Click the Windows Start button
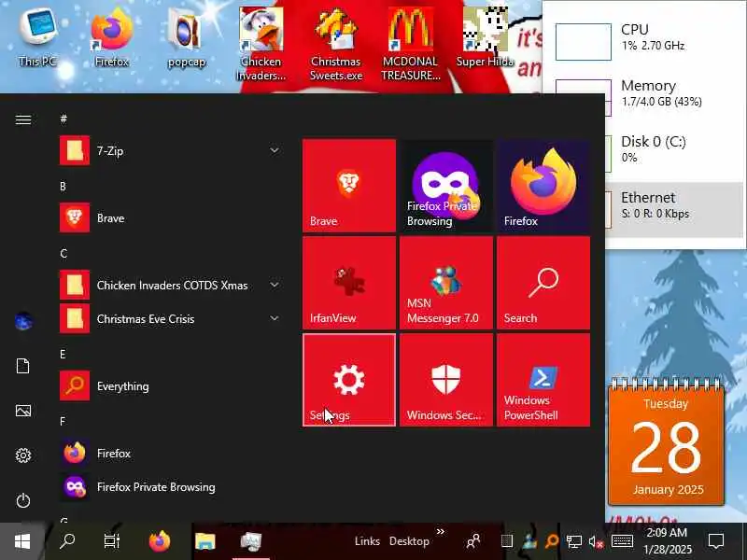The image size is (747, 560). click(x=22, y=541)
